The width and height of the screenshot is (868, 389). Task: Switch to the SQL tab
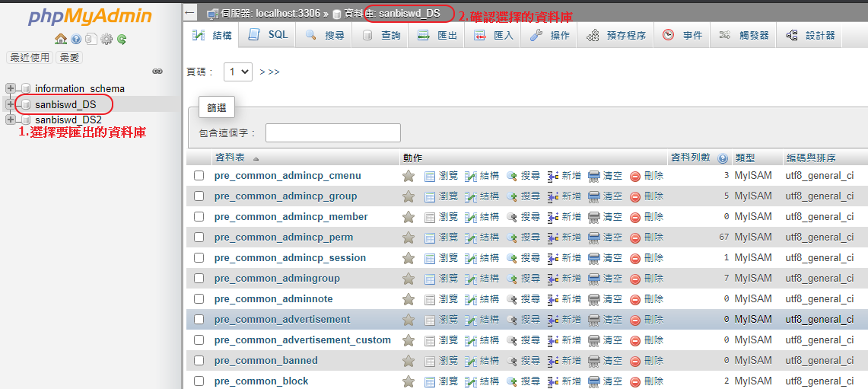268,35
